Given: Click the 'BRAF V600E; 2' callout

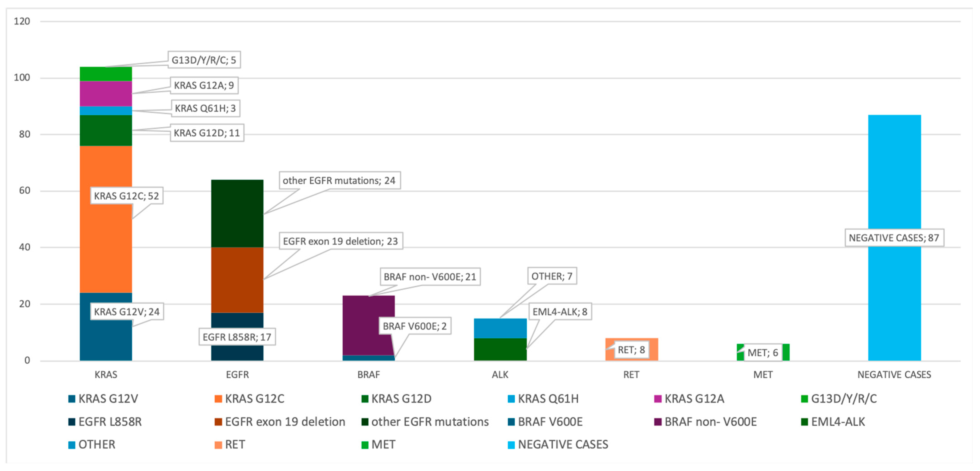Looking at the screenshot, I should tap(415, 326).
